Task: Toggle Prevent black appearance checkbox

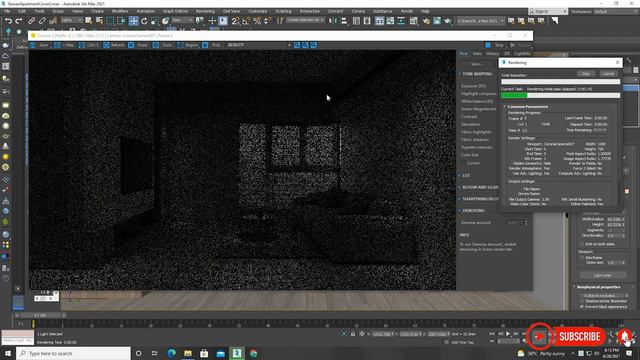Action: pos(582,307)
